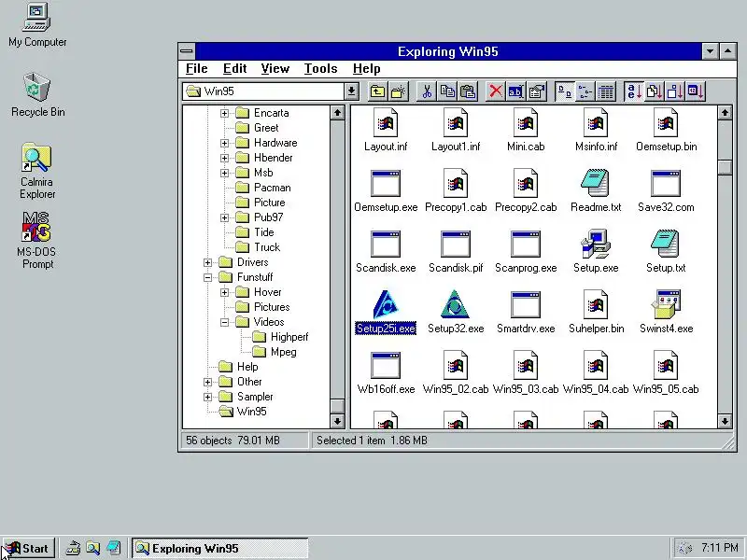Expand the Drivers folder node
747x560 pixels.
207,263
